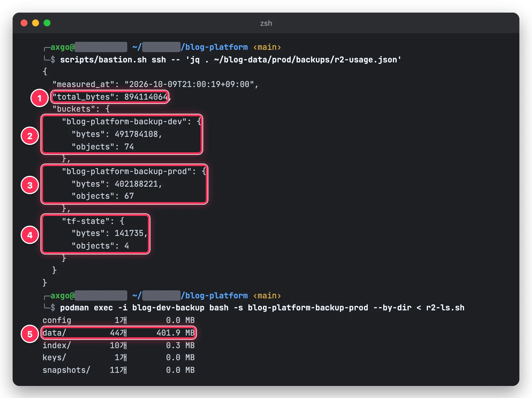
Task: Click the yellow minimize window button
Action: [x=36, y=23]
